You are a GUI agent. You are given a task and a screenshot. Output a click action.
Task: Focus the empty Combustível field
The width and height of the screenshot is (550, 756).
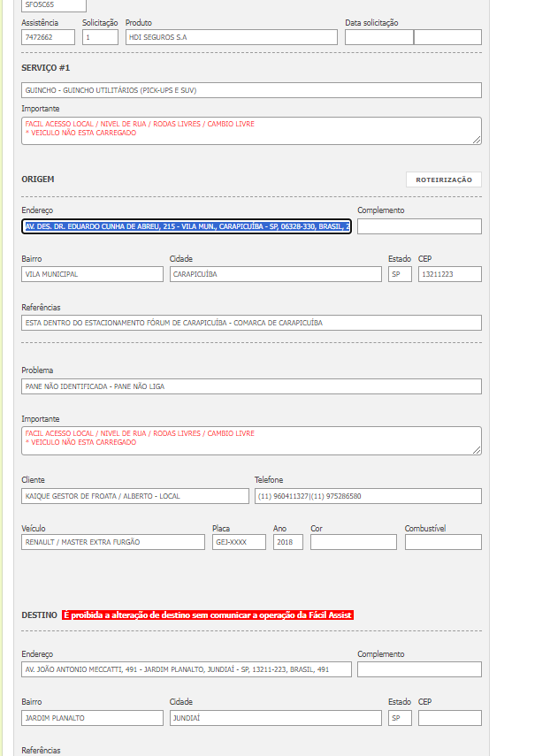click(x=443, y=542)
